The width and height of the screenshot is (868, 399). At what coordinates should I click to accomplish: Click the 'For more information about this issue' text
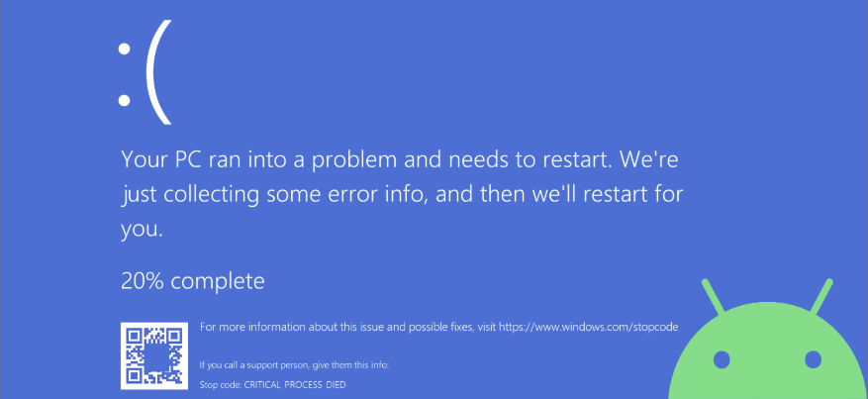click(x=337, y=327)
